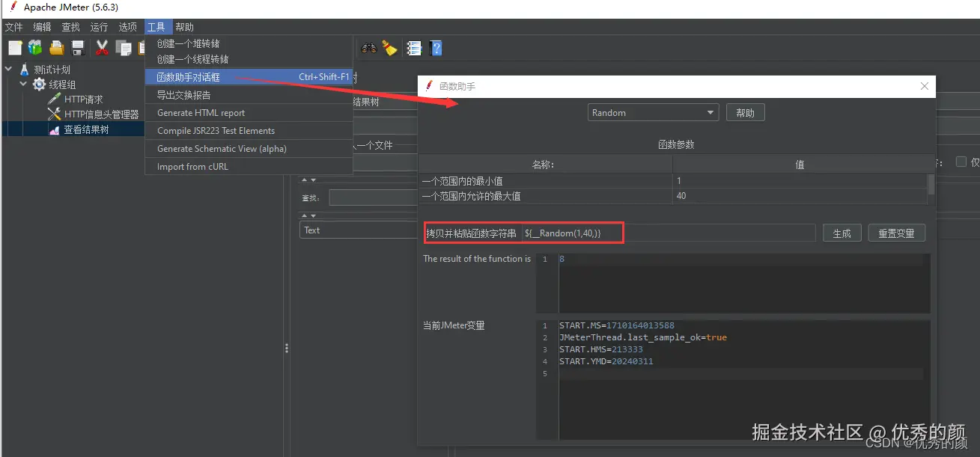Click the Open file folder icon

tap(57, 48)
